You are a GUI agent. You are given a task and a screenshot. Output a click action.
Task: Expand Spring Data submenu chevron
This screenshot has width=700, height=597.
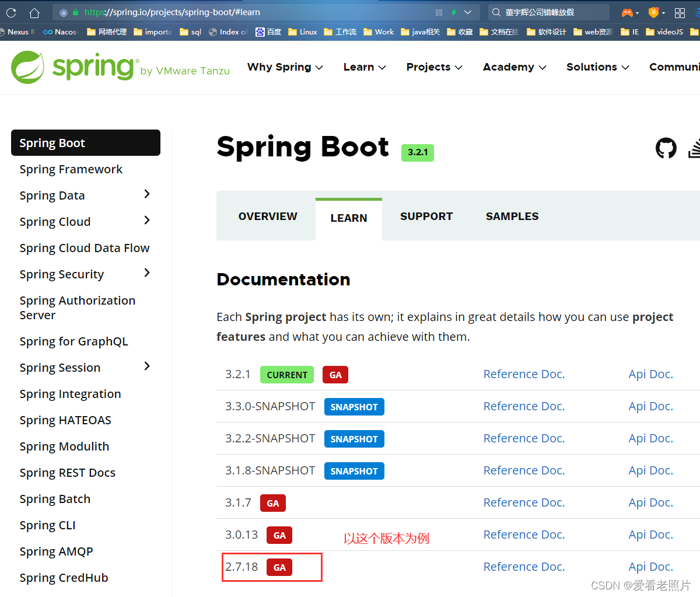click(147, 194)
